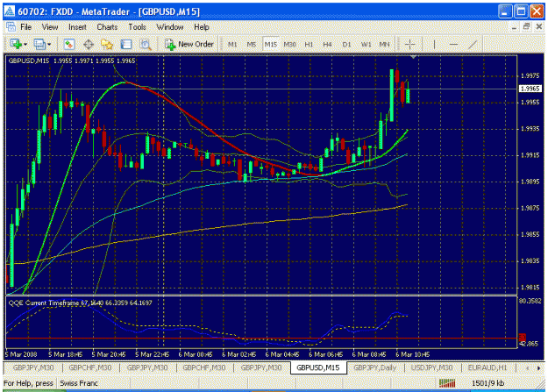Open the Strategy Tester magnifier icon

[146, 45]
